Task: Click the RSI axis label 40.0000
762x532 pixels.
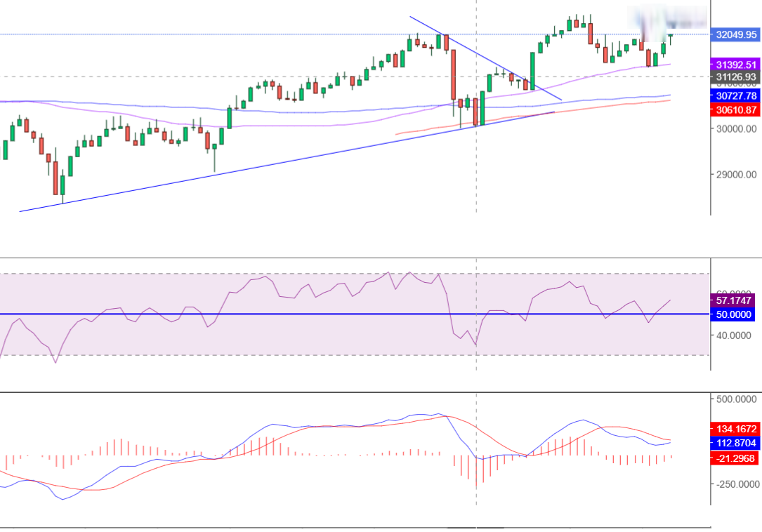Action: click(x=733, y=335)
